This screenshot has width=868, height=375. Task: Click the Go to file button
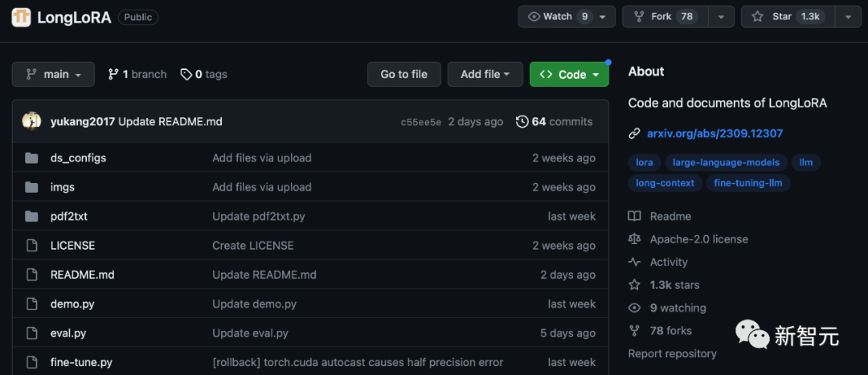click(x=403, y=75)
